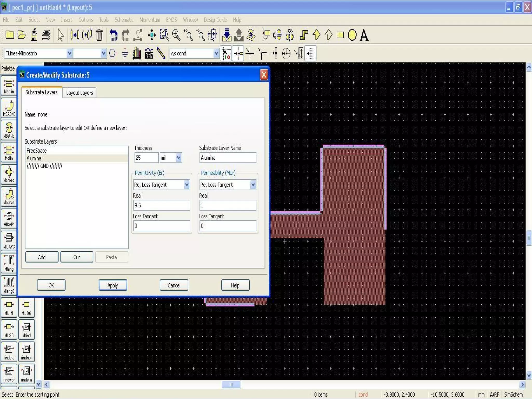Click the Add substrate layer button
The height and width of the screenshot is (399, 532).
[42, 257]
